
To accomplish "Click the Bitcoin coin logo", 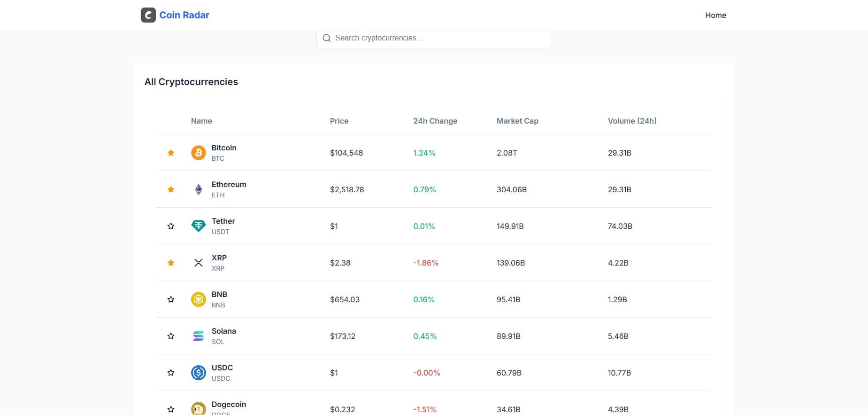I will (199, 153).
